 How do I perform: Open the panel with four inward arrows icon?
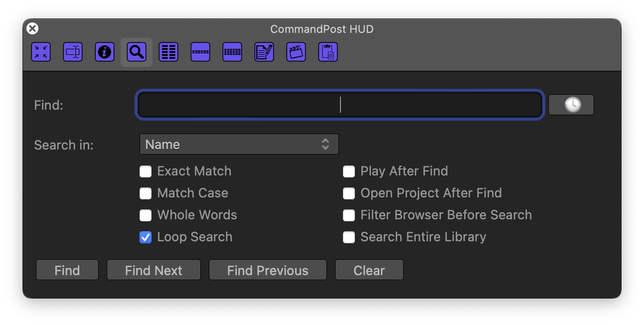[x=41, y=52]
